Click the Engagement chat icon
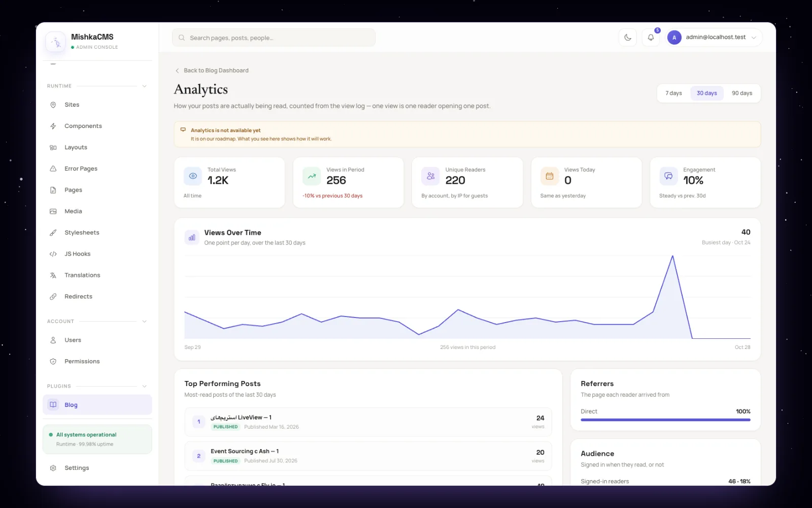Image resolution: width=812 pixels, height=508 pixels. [x=668, y=176]
